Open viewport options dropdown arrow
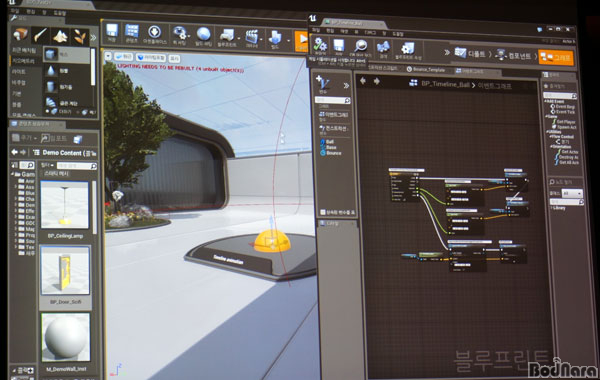This screenshot has width=600, height=380. click(x=108, y=56)
